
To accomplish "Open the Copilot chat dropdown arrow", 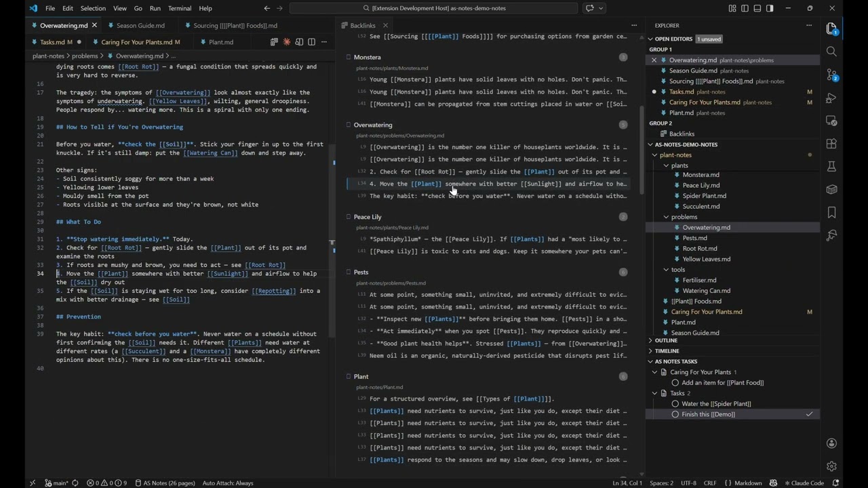I will click(601, 8).
